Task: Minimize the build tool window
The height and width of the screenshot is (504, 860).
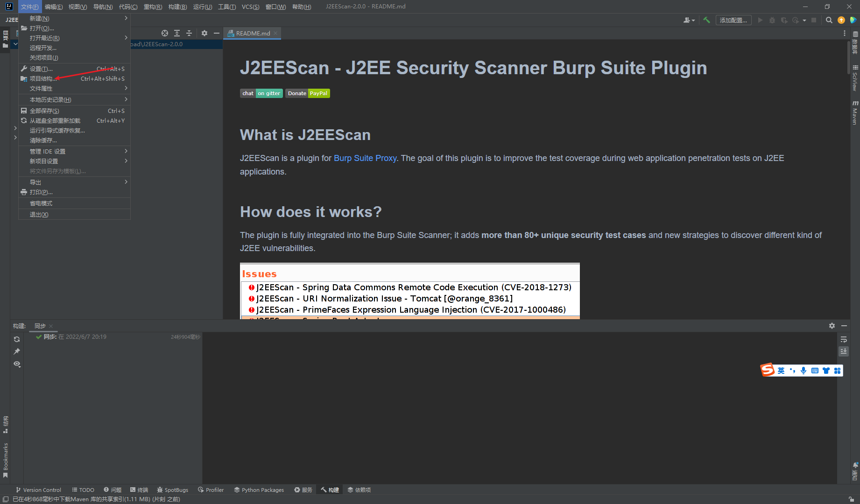Action: 844,326
